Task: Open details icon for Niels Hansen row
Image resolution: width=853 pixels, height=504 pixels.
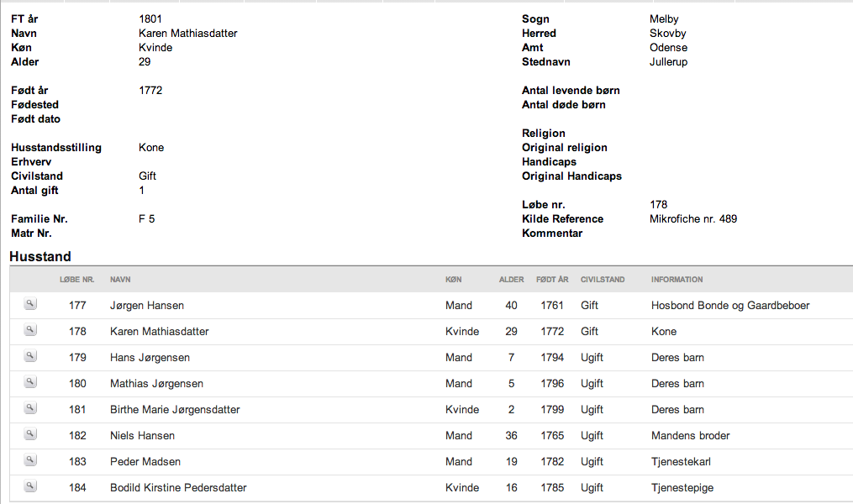Action: coord(30,434)
